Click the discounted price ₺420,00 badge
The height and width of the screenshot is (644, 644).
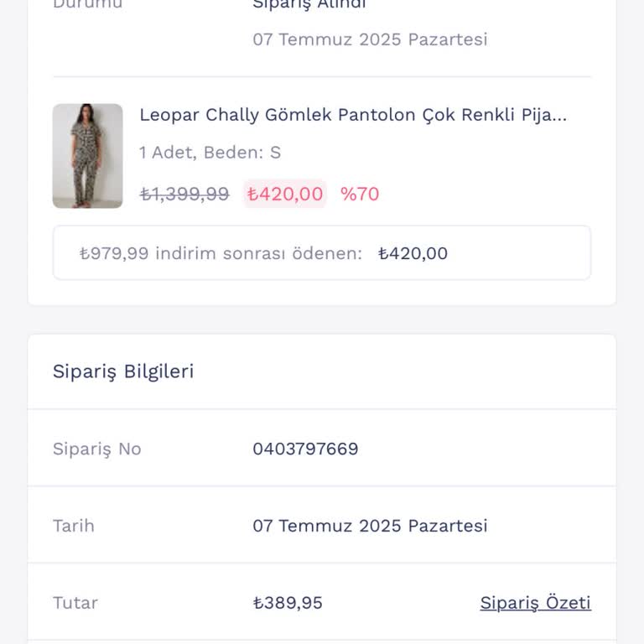click(x=285, y=194)
